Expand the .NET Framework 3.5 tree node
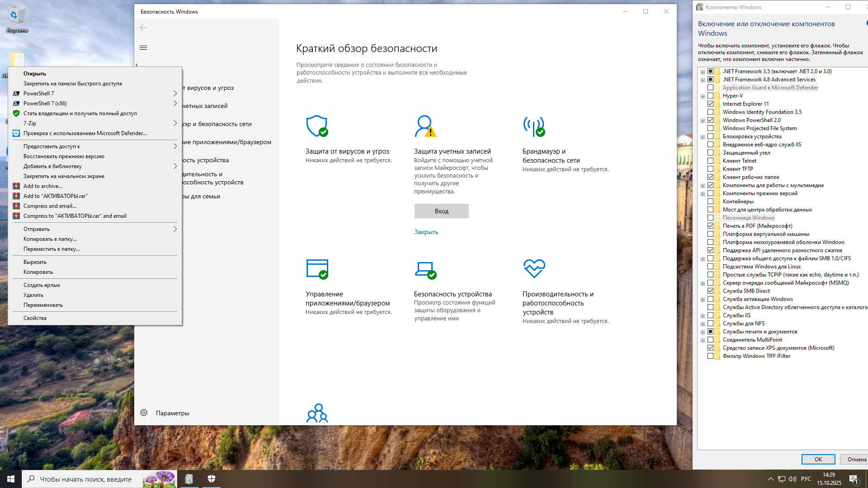The height and width of the screenshot is (488, 868). coord(703,72)
